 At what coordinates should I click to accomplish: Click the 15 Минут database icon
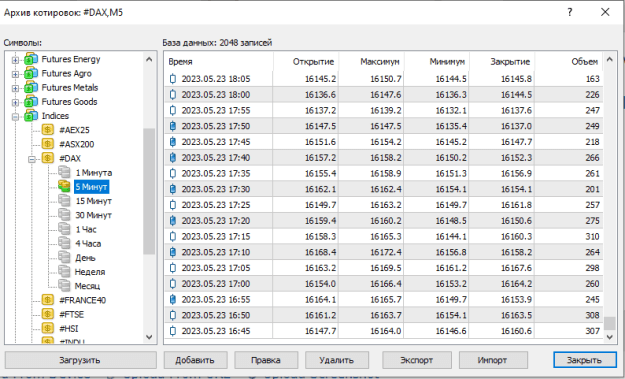point(64,201)
